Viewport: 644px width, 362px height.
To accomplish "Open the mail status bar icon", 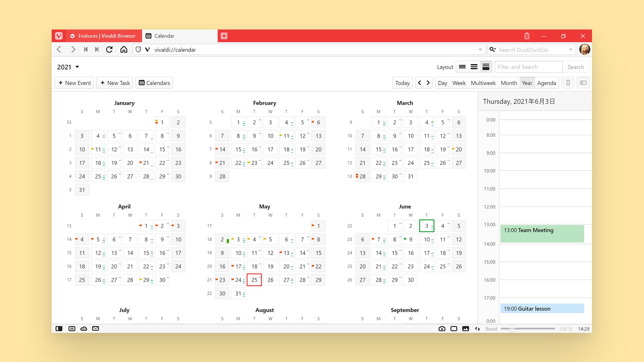I will (96, 328).
